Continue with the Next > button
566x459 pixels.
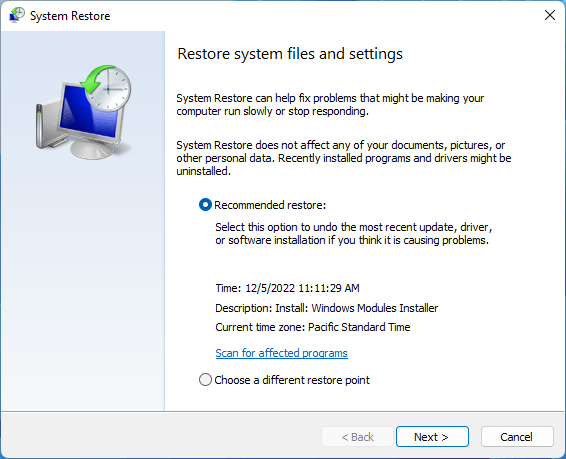tap(432, 437)
